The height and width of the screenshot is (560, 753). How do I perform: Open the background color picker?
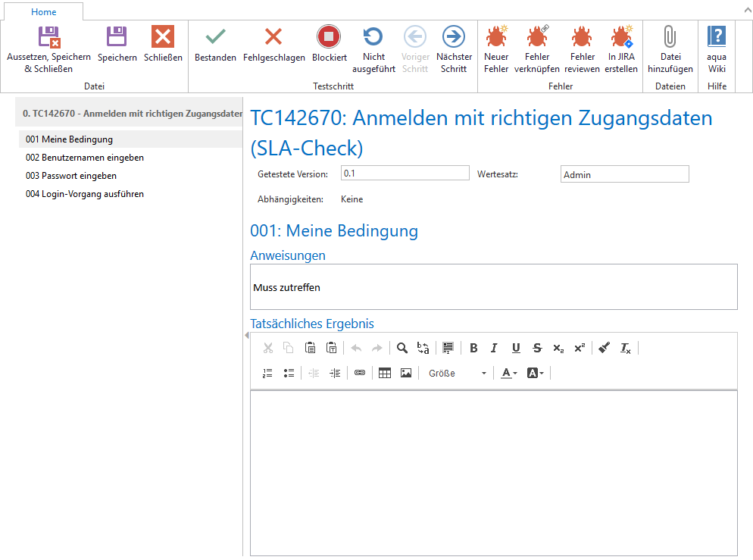pyautogui.click(x=535, y=373)
